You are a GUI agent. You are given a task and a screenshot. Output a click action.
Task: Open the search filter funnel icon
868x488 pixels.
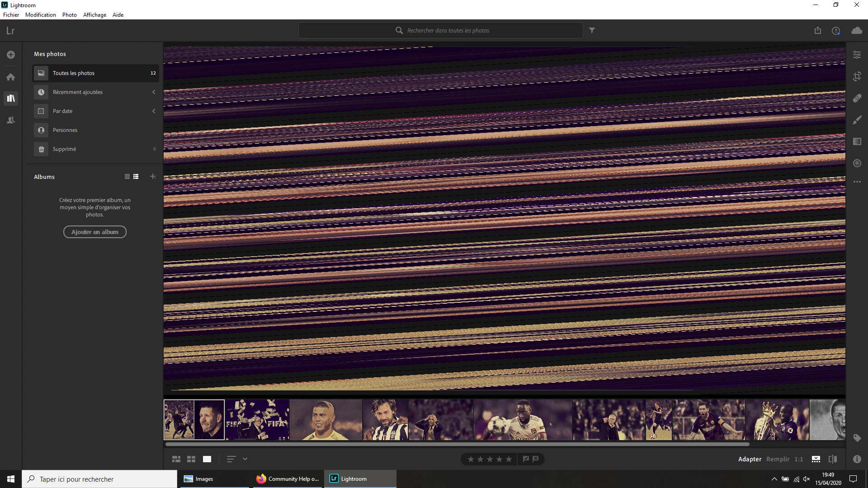(592, 30)
